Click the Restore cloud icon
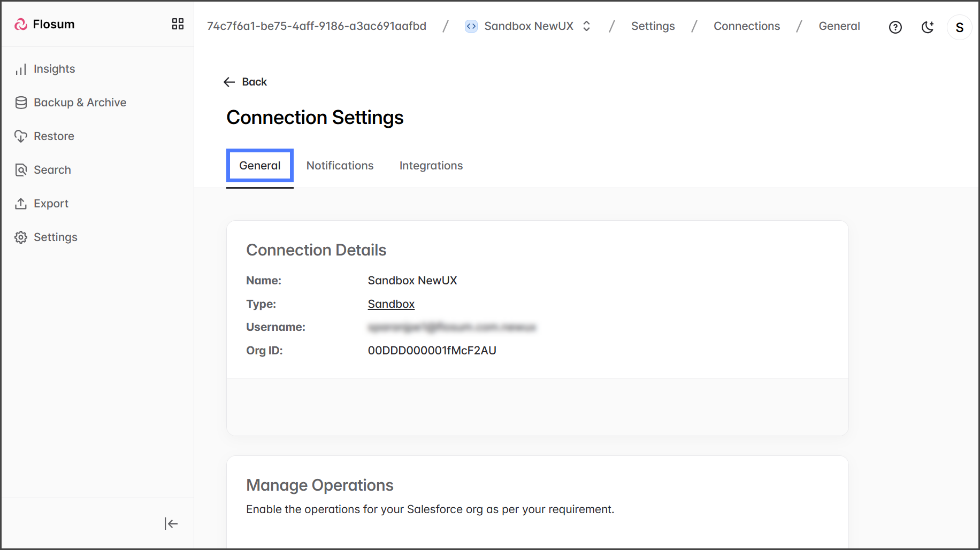Viewport: 980px width, 550px height. pos(21,136)
